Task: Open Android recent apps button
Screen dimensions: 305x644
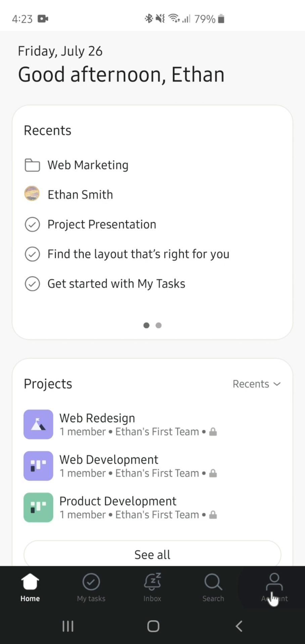Action: pyautogui.click(x=68, y=626)
